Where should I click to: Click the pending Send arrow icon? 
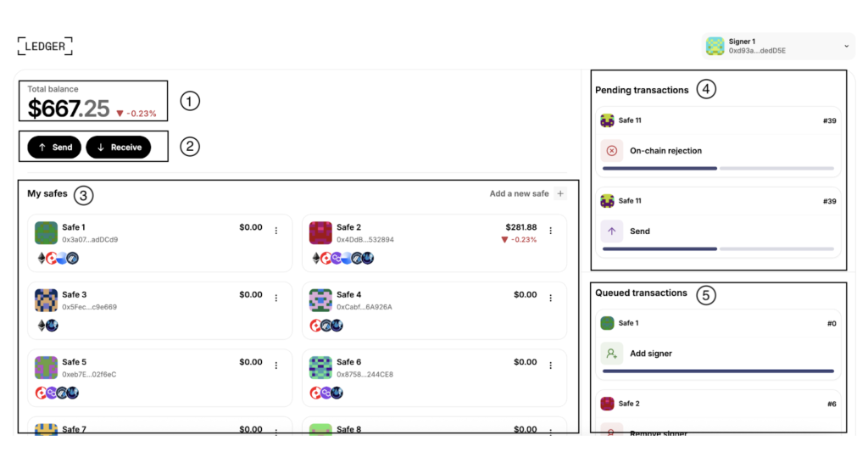pos(612,231)
